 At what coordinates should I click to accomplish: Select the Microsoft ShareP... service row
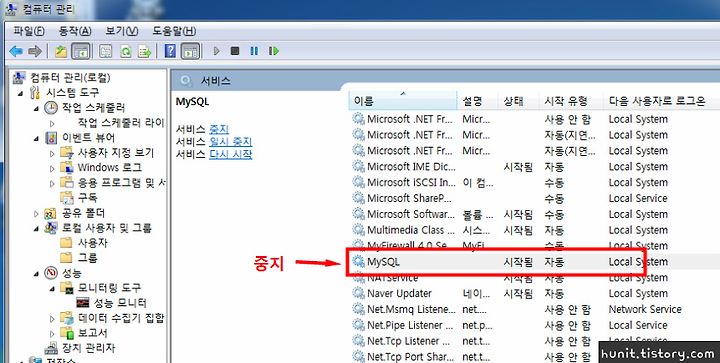[533, 198]
